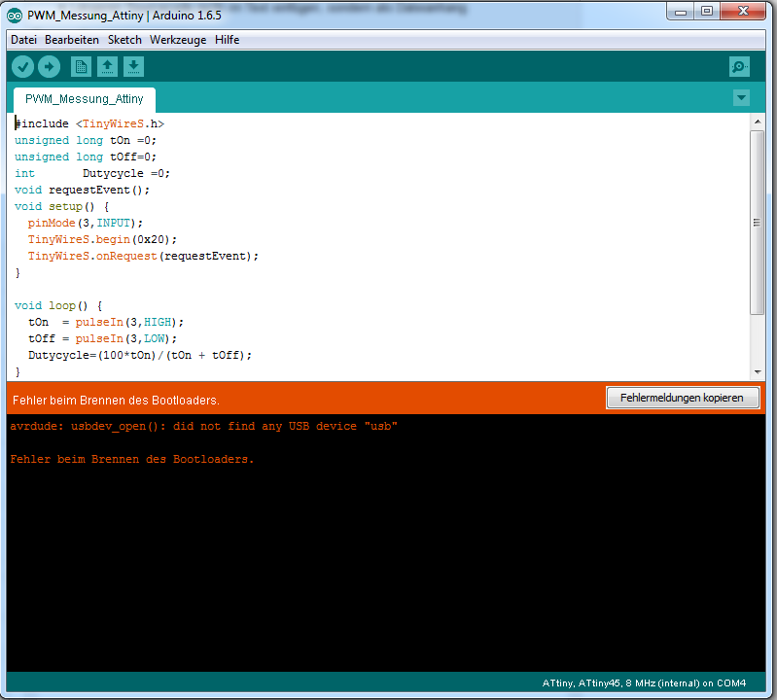
Task: Open the Sketch menu
Action: [x=124, y=40]
